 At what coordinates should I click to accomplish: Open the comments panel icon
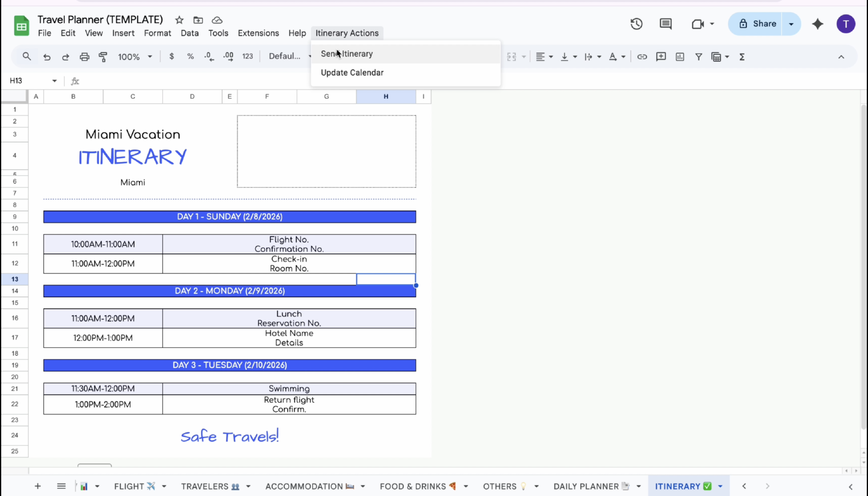coord(665,24)
